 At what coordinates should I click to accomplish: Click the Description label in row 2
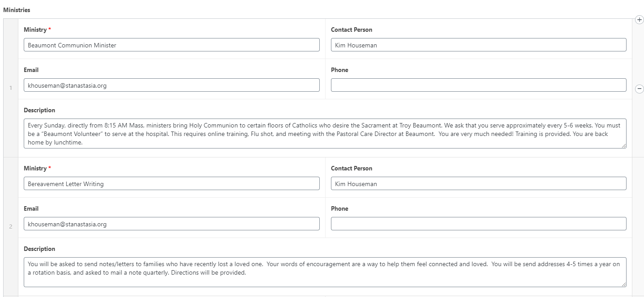tap(39, 249)
